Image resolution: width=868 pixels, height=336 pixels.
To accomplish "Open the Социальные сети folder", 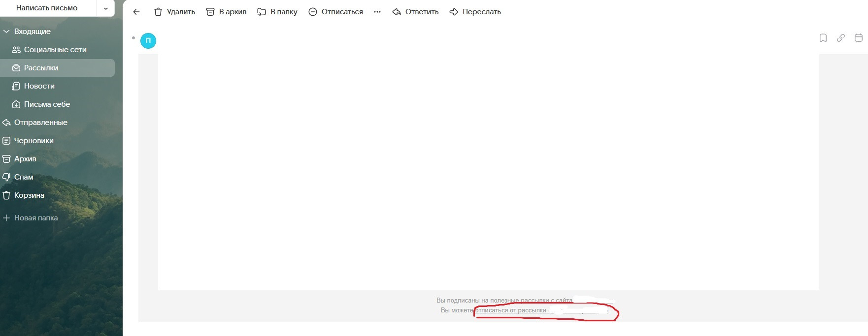I will 55,50.
